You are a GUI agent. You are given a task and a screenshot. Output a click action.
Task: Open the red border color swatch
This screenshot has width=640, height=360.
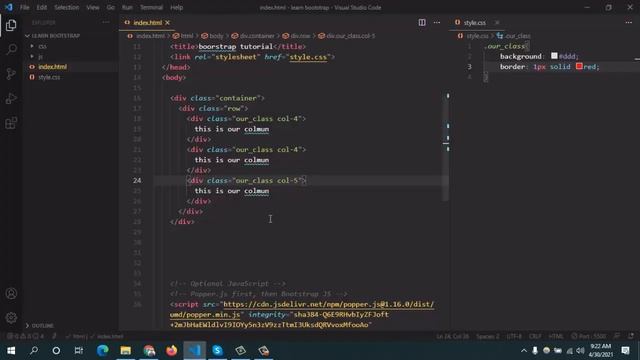(579, 66)
